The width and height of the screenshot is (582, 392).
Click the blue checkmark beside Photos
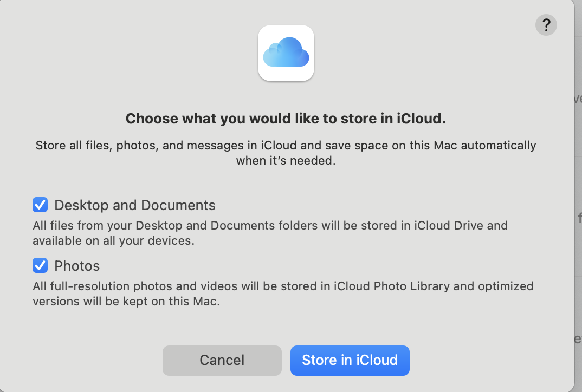point(40,266)
